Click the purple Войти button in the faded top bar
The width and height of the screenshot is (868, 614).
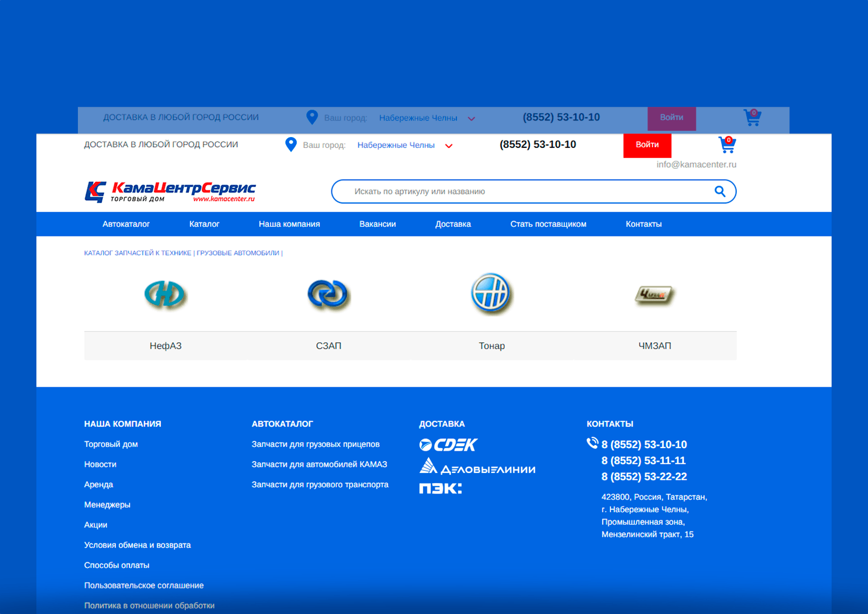pyautogui.click(x=672, y=118)
